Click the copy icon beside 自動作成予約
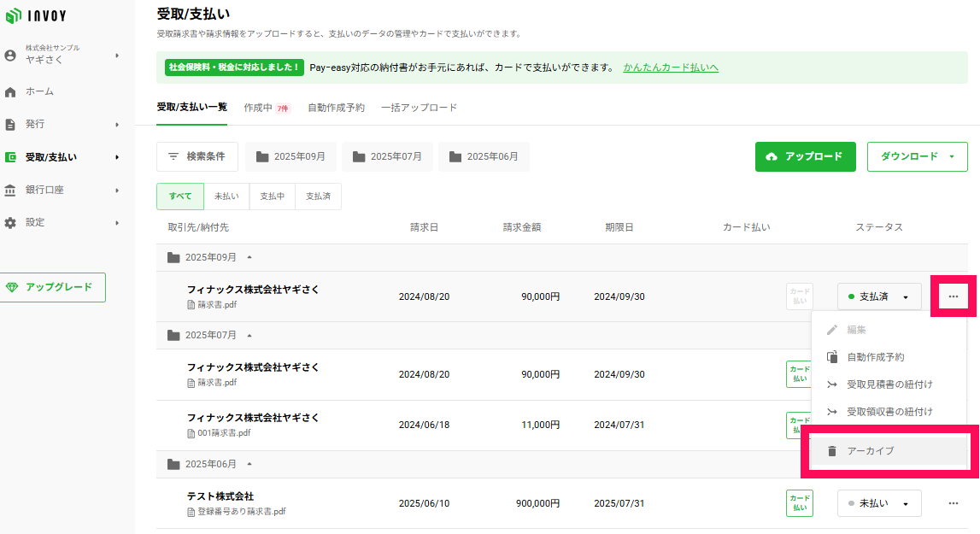 pyautogui.click(x=832, y=357)
